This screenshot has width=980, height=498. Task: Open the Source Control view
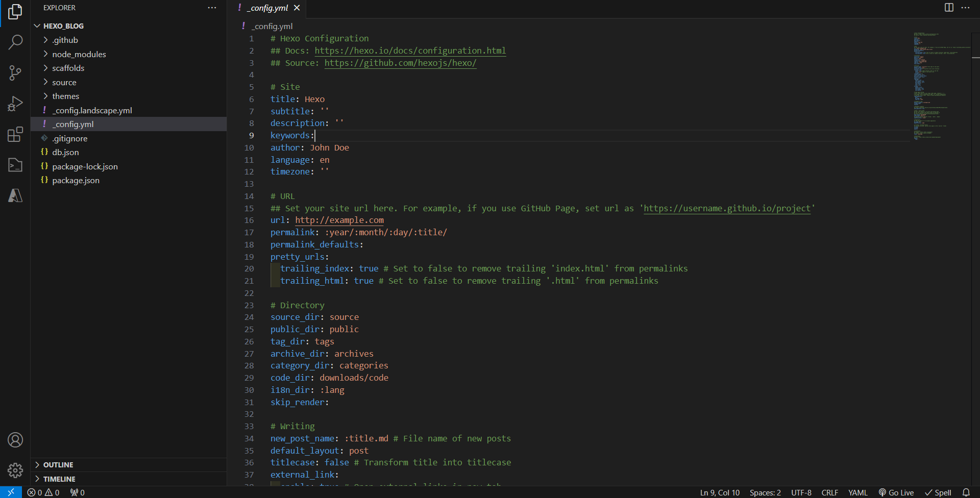[x=15, y=73]
